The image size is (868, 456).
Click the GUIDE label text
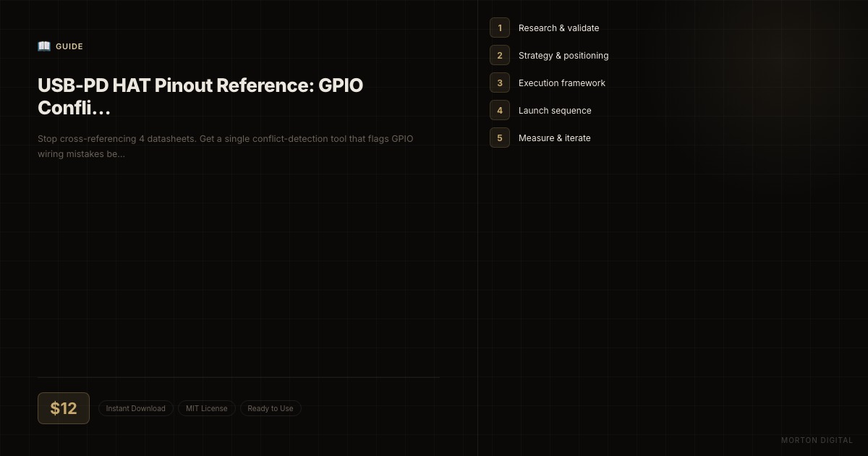click(x=69, y=46)
